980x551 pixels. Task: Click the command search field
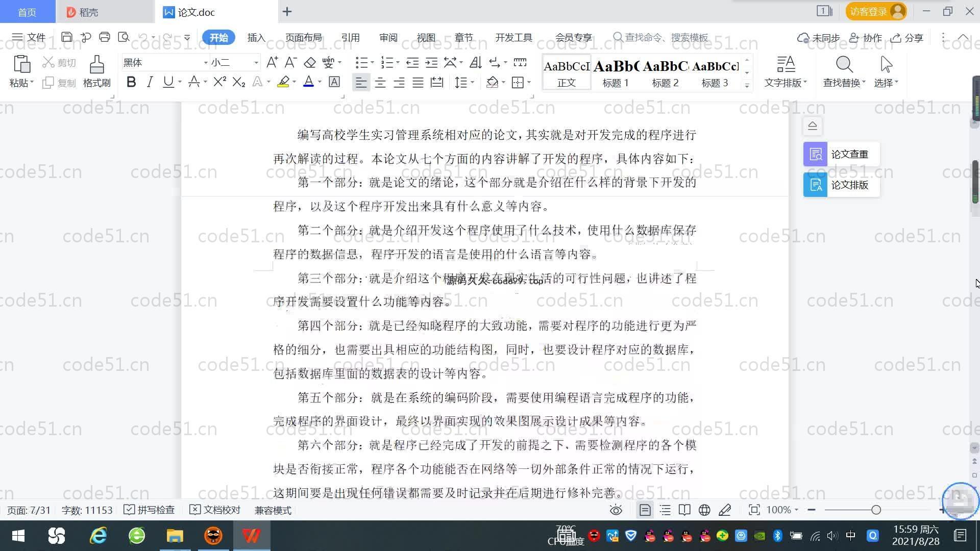[660, 37]
